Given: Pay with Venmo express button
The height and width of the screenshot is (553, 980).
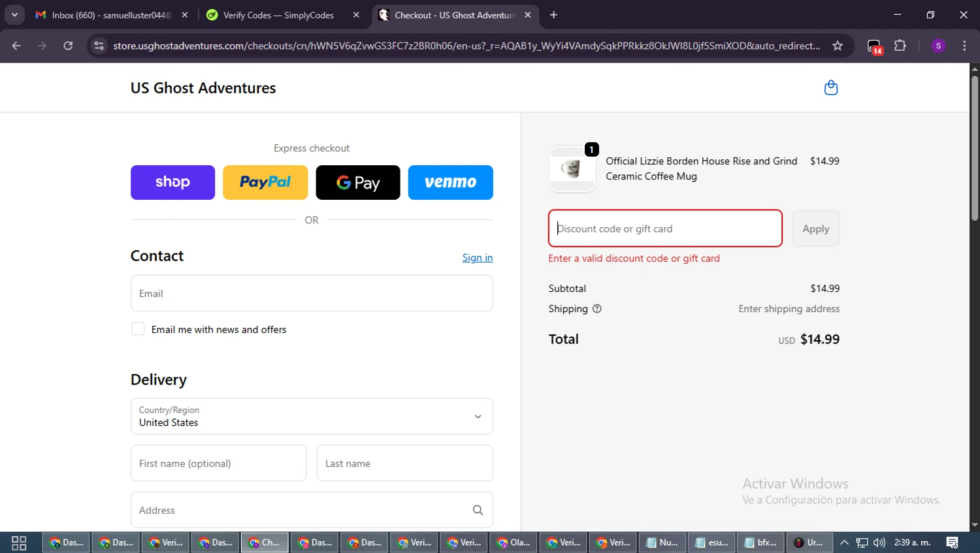Looking at the screenshot, I should pyautogui.click(x=451, y=182).
